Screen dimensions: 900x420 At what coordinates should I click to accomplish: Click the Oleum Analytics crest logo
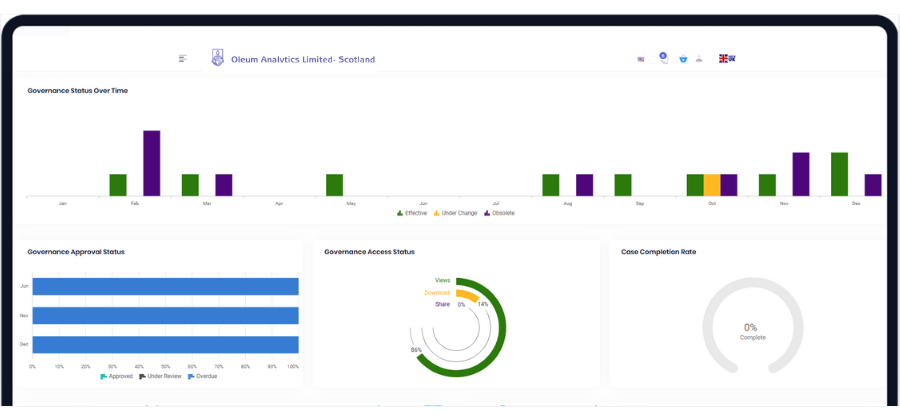(x=218, y=59)
